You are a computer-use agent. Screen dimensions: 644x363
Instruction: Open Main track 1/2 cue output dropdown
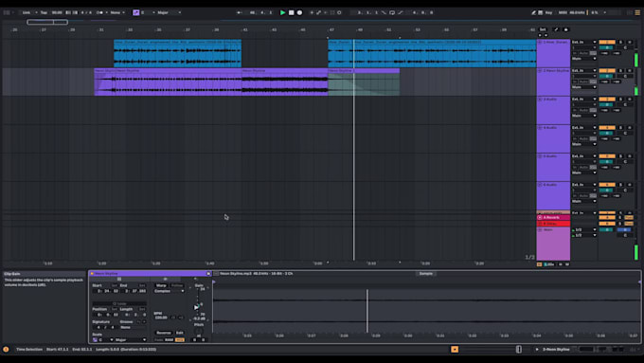pyautogui.click(x=584, y=229)
